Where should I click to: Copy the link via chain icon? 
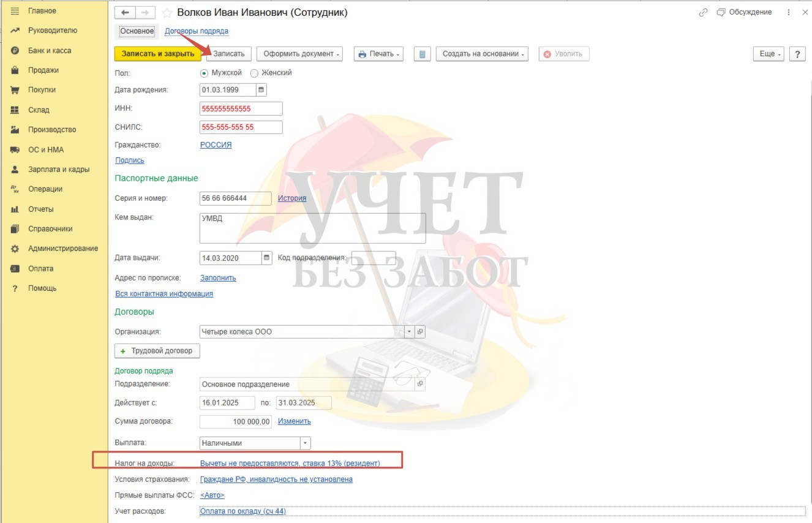pyautogui.click(x=703, y=12)
